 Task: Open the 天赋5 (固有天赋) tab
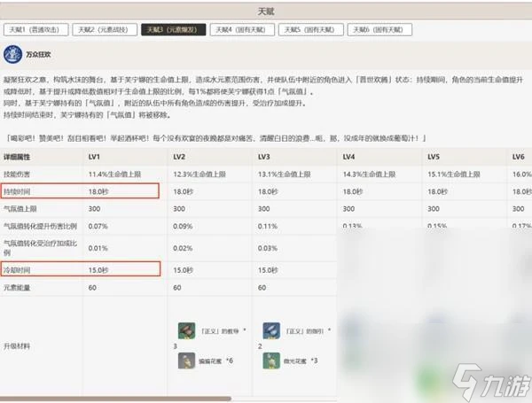tap(311, 29)
